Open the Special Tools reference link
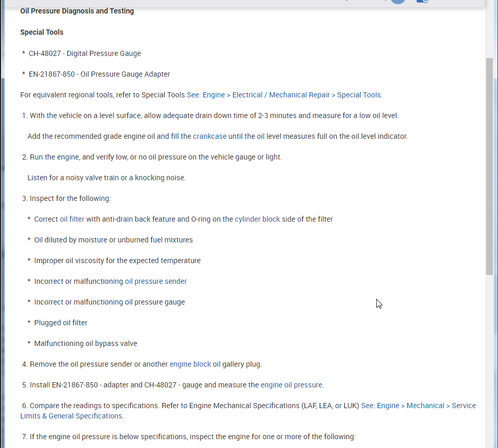This screenshot has width=498, height=448. tap(284, 95)
